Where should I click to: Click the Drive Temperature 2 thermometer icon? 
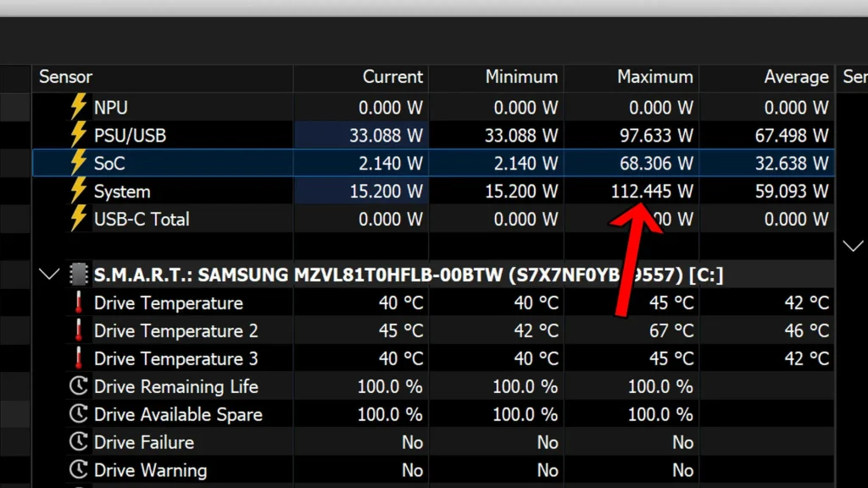79,330
